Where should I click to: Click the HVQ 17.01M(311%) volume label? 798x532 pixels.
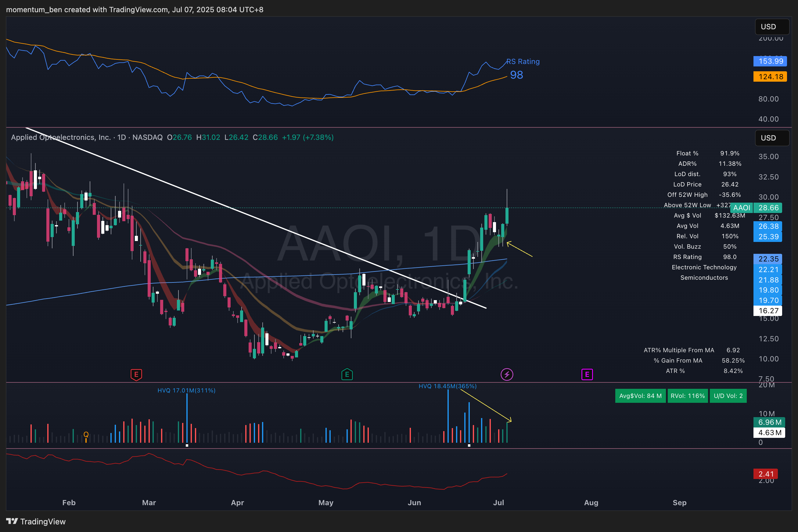click(186, 391)
